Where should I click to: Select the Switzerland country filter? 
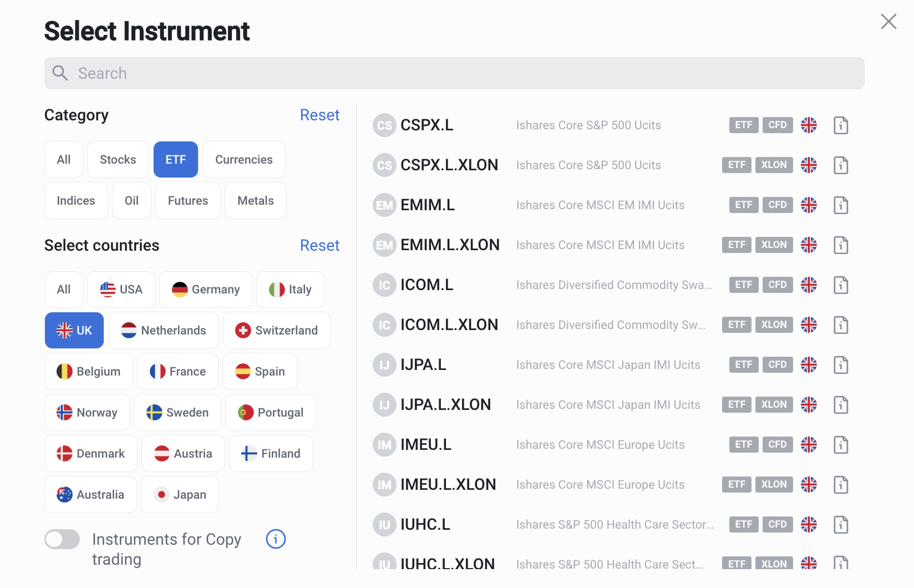(277, 331)
